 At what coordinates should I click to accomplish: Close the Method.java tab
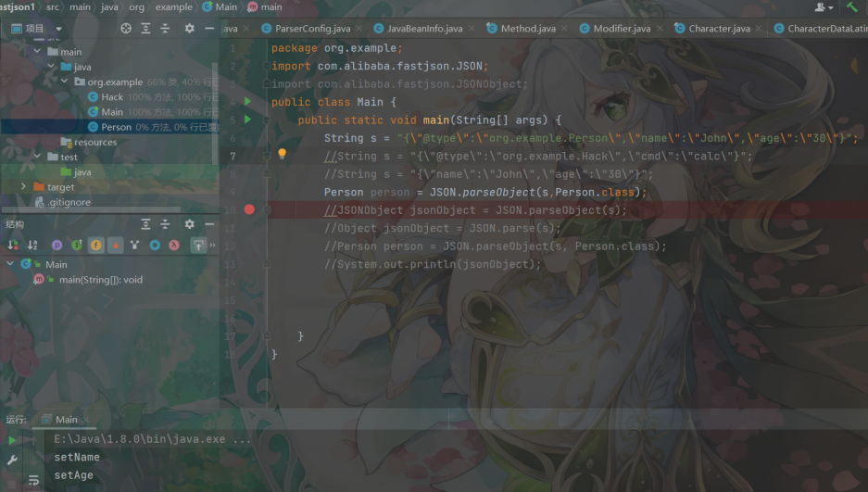[x=564, y=28]
